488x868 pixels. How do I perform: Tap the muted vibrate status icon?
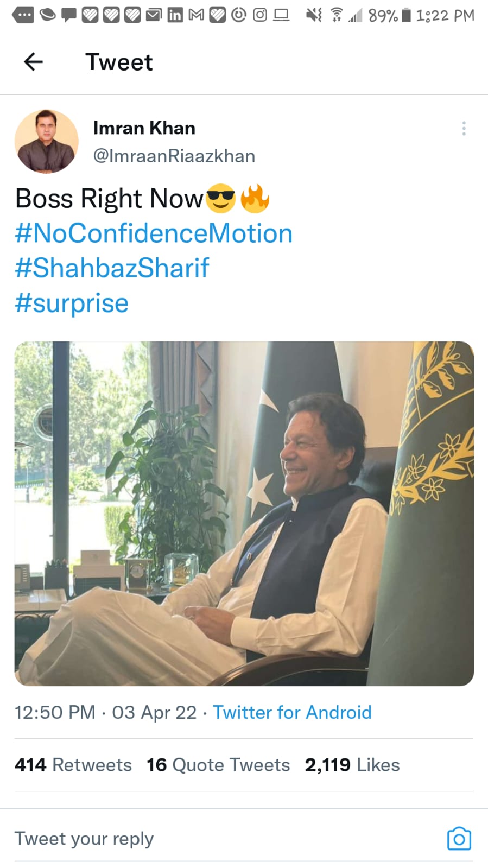point(313,15)
